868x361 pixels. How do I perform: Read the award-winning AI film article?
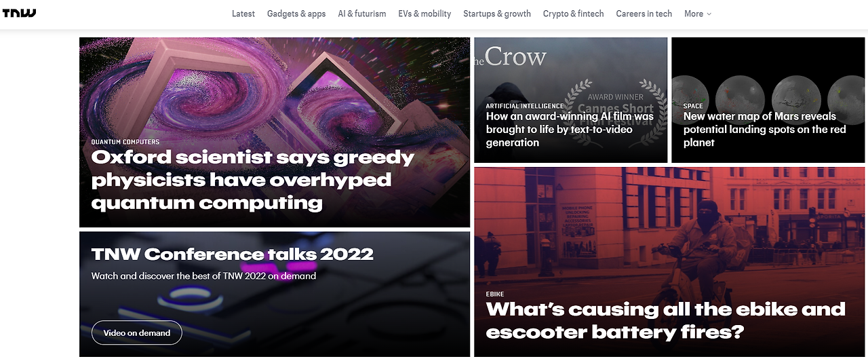(570, 129)
